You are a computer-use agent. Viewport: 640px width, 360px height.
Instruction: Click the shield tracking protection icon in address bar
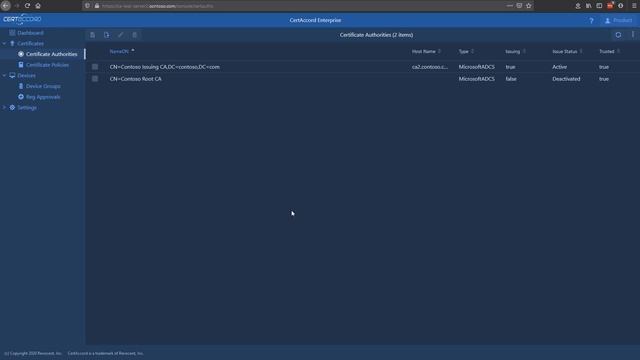[x=87, y=6]
